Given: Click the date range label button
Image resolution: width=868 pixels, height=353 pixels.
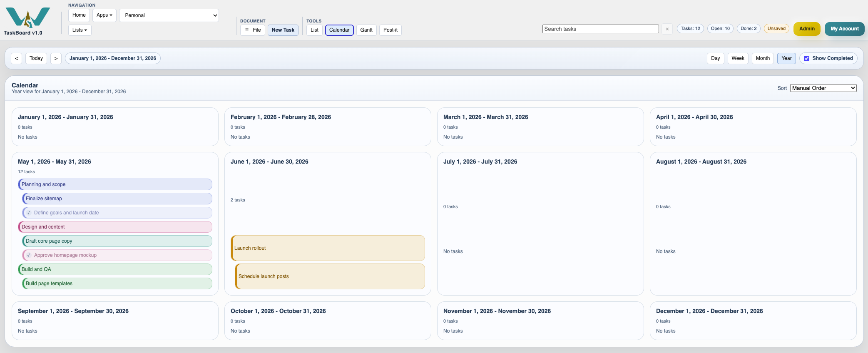Looking at the screenshot, I should [113, 58].
